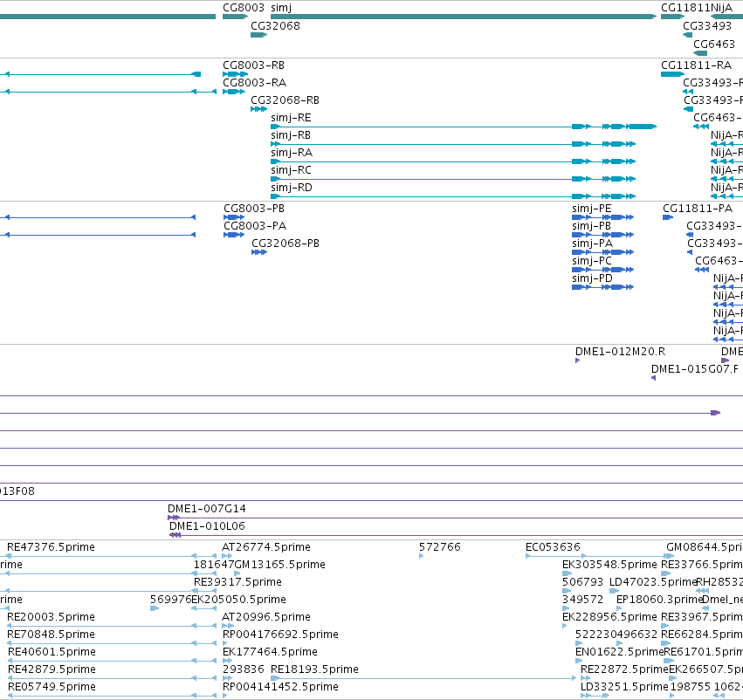Select EST RP004141452.5prime

click(280, 688)
